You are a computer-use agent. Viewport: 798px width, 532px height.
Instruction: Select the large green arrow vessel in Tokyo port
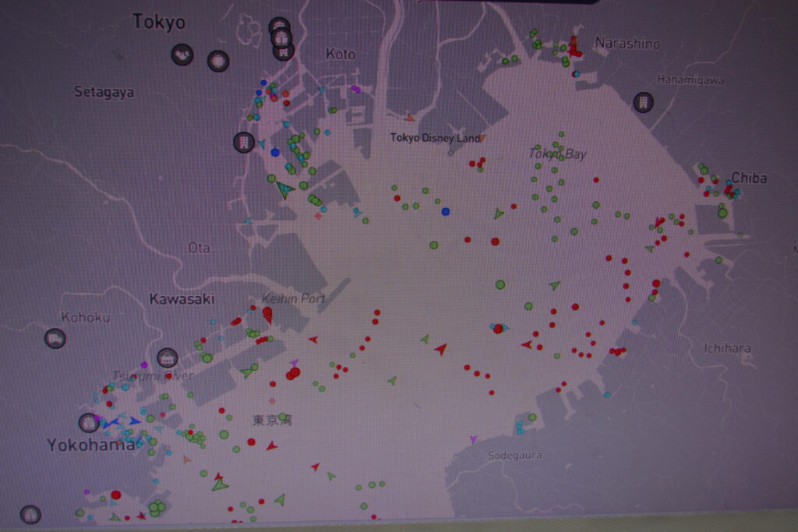[x=285, y=188]
